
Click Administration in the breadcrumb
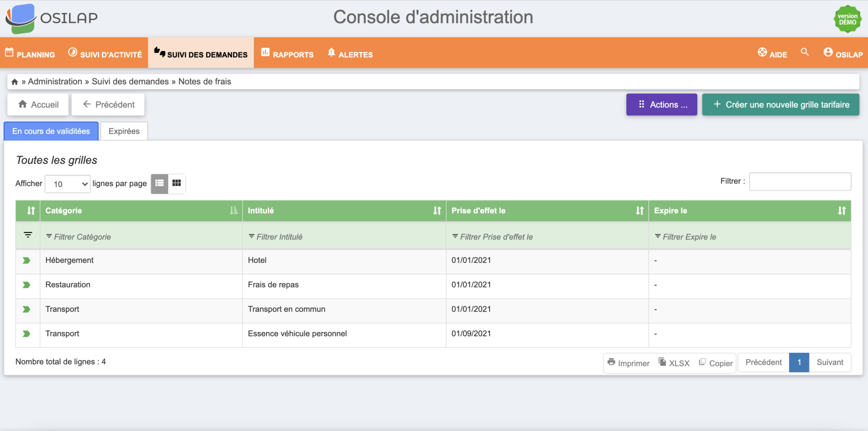pyautogui.click(x=55, y=81)
